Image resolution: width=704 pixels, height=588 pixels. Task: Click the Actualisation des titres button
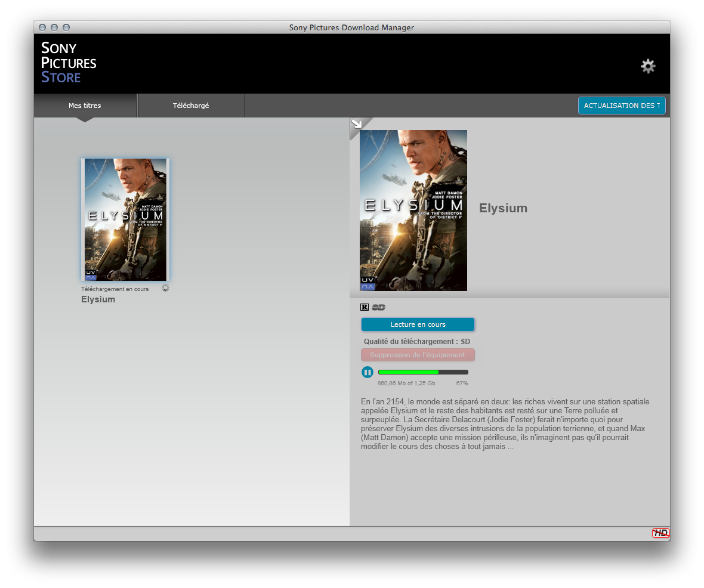point(622,106)
